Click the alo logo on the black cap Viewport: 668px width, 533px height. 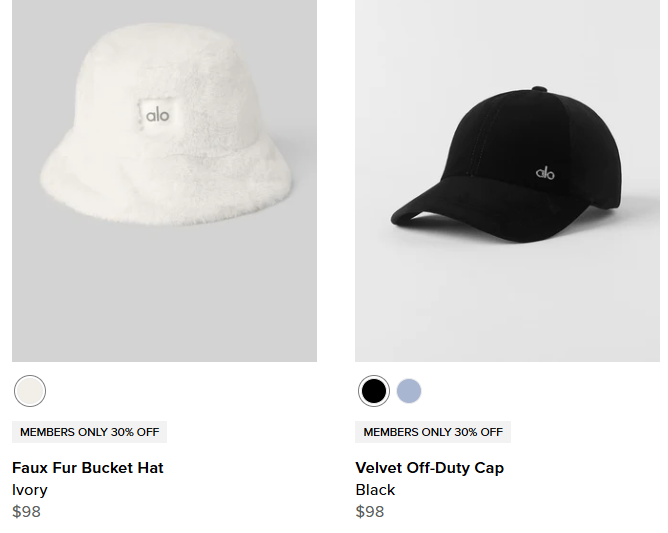click(x=545, y=173)
